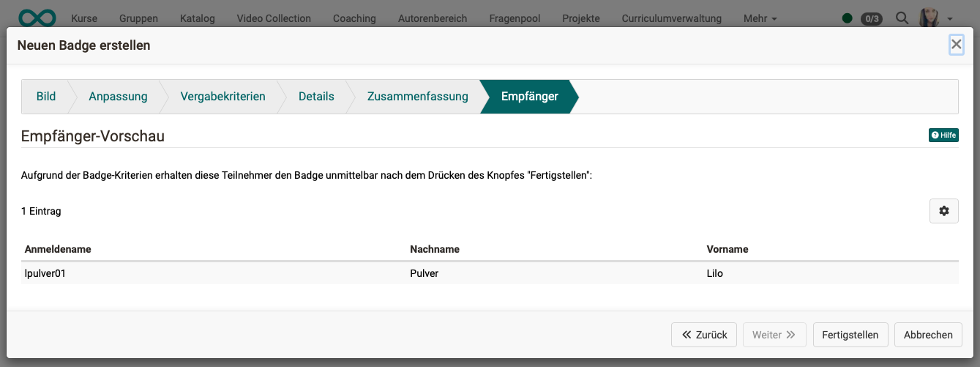Image resolution: width=980 pixels, height=367 pixels.
Task: Go to the Bild wizard step
Action: [46, 97]
